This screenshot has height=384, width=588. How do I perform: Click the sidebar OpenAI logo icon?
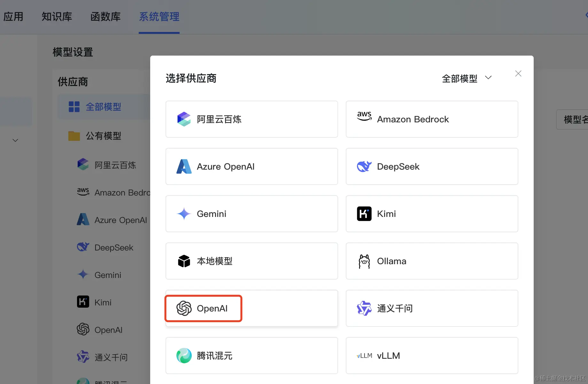83,329
